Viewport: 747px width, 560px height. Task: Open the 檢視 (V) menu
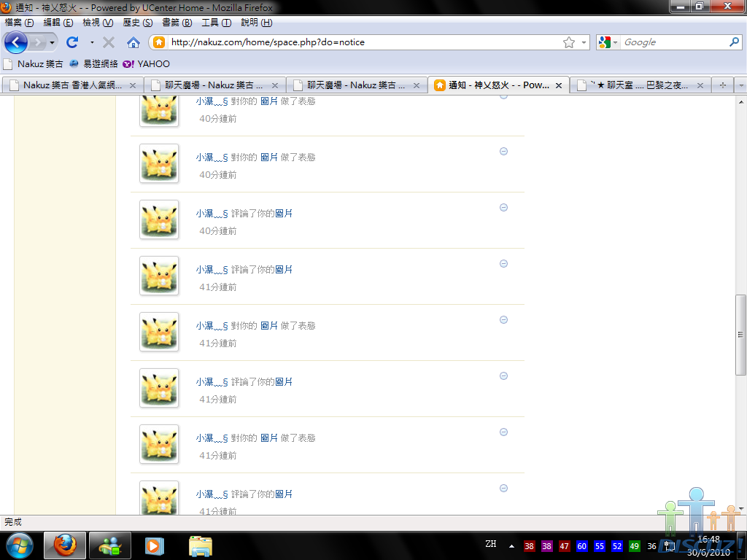pos(98,23)
